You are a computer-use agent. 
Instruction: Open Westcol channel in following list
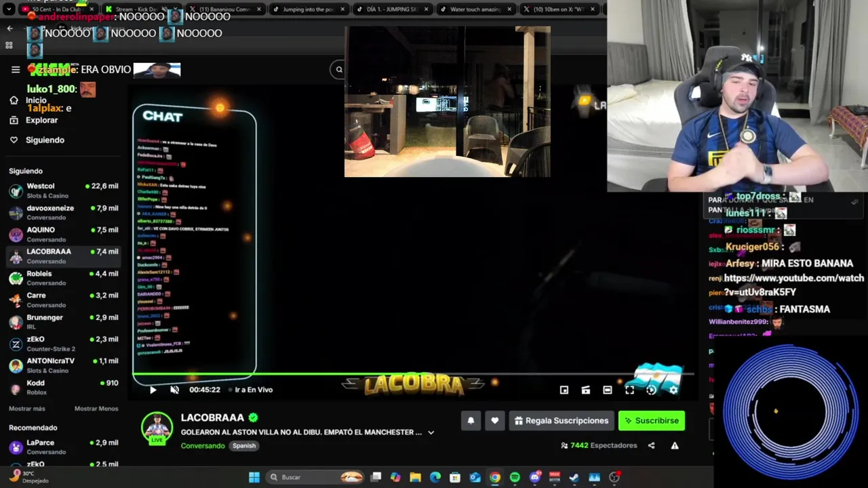pyautogui.click(x=64, y=190)
